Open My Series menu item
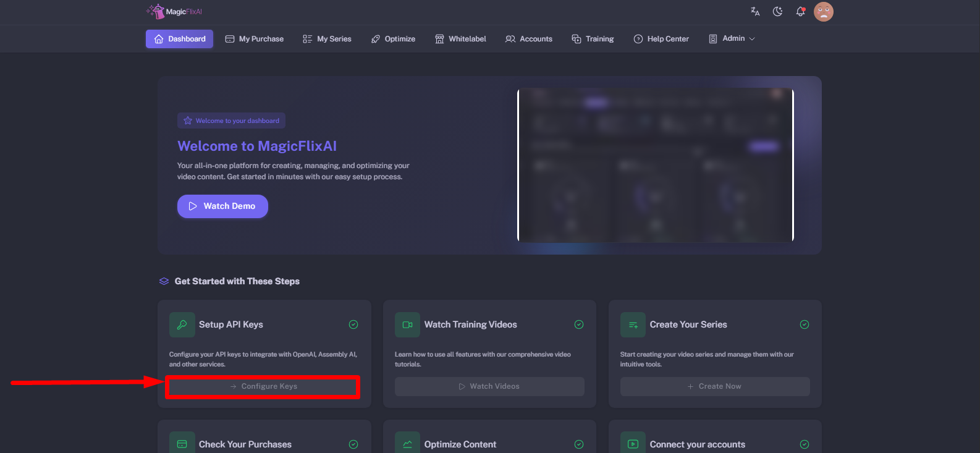 tap(327, 39)
